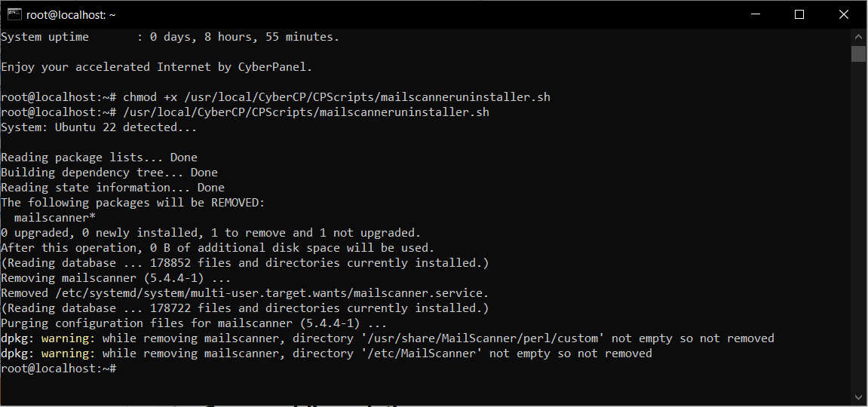Click the 'Ubuntu 22 detected' output line

(x=99, y=127)
